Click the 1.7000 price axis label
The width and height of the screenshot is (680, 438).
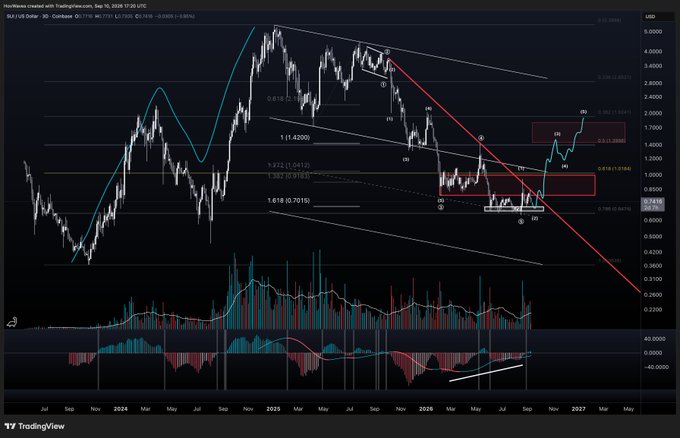click(x=653, y=128)
